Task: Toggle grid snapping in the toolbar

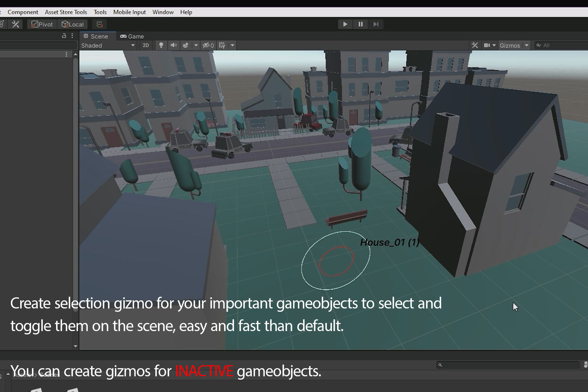Action: tap(100, 24)
